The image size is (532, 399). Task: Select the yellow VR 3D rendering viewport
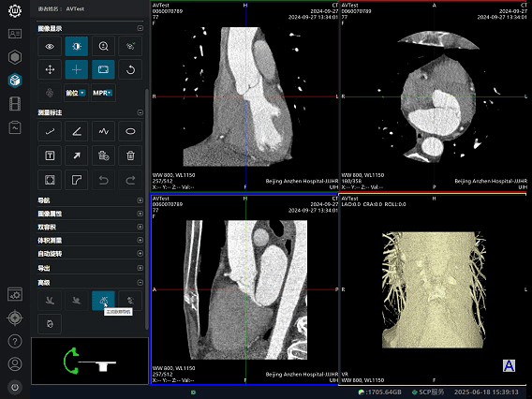434,290
